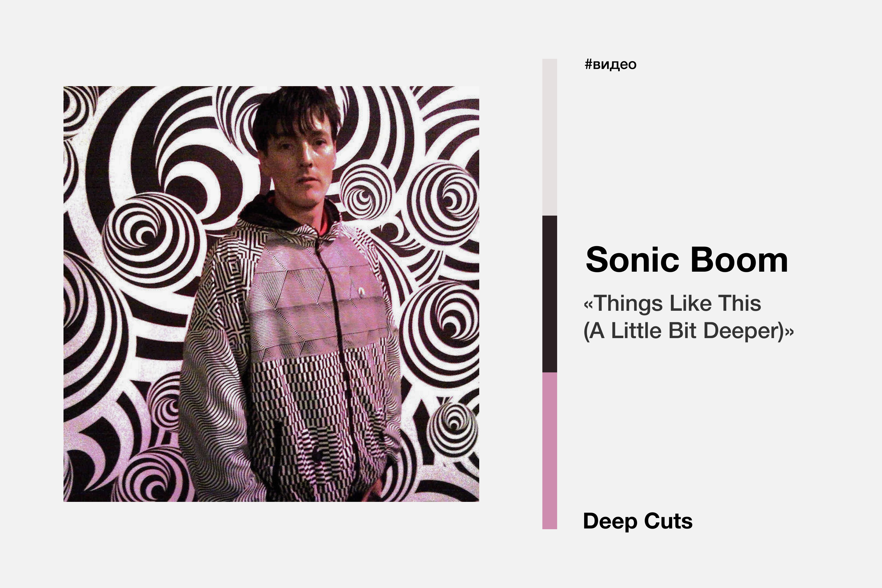Click the spiral sphere at photo's upper right edge

444,203
